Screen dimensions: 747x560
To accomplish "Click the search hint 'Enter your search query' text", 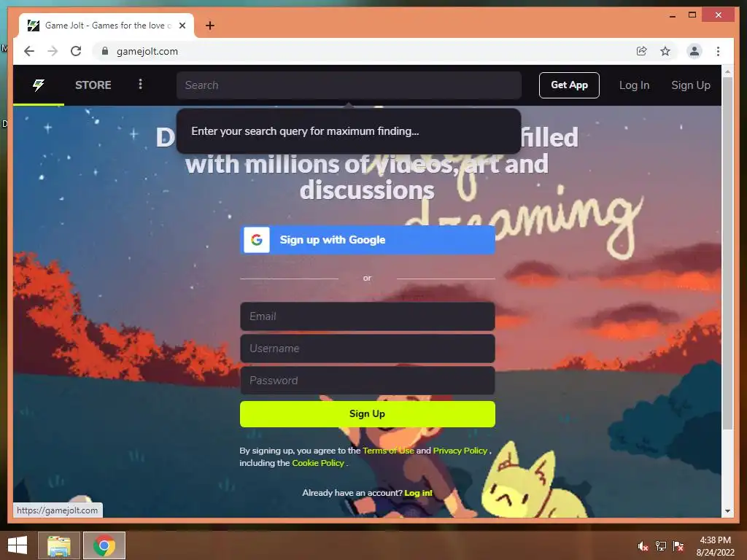I will [305, 131].
